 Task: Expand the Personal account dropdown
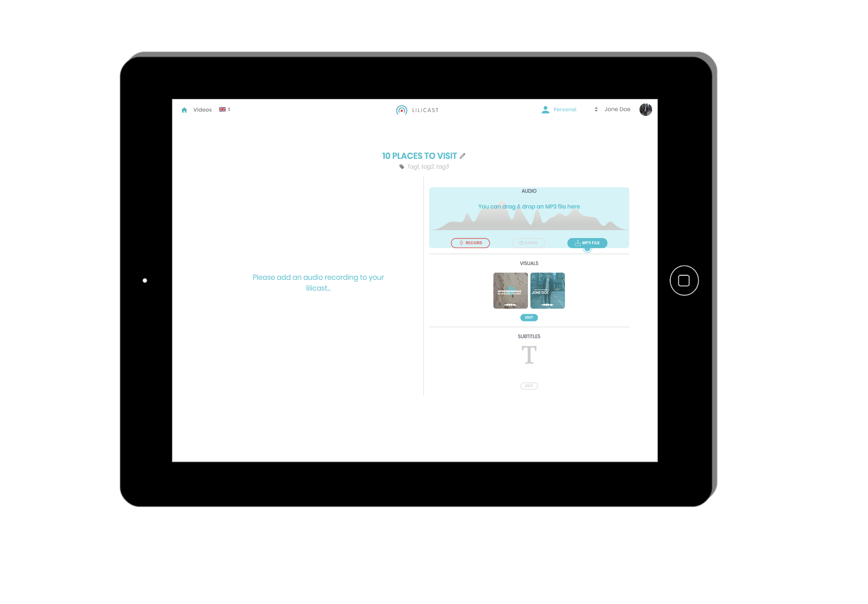point(595,109)
